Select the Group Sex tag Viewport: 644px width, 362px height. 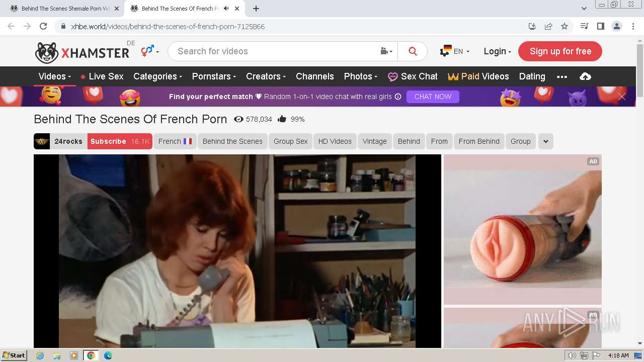[x=290, y=141]
